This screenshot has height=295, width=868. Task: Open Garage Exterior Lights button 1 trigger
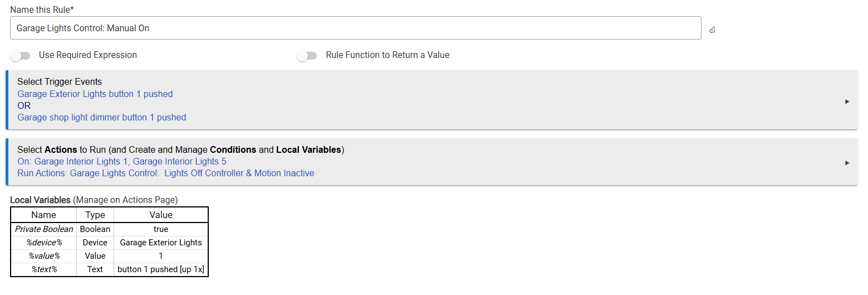pos(95,94)
